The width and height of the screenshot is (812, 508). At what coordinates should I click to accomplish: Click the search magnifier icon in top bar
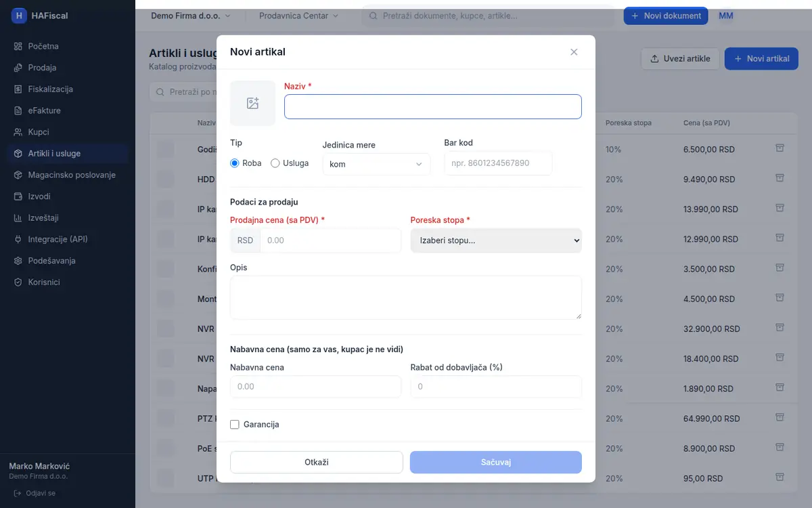point(373,16)
